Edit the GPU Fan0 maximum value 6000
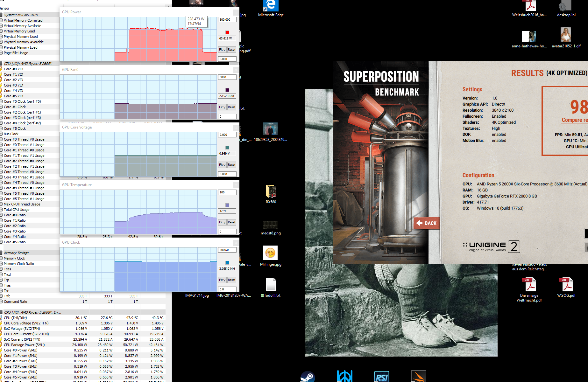Screen dimensions: 588x382 (x=227, y=77)
